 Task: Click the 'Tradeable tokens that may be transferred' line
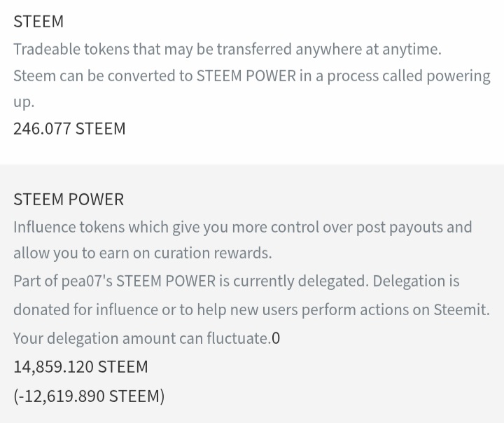[227, 49]
